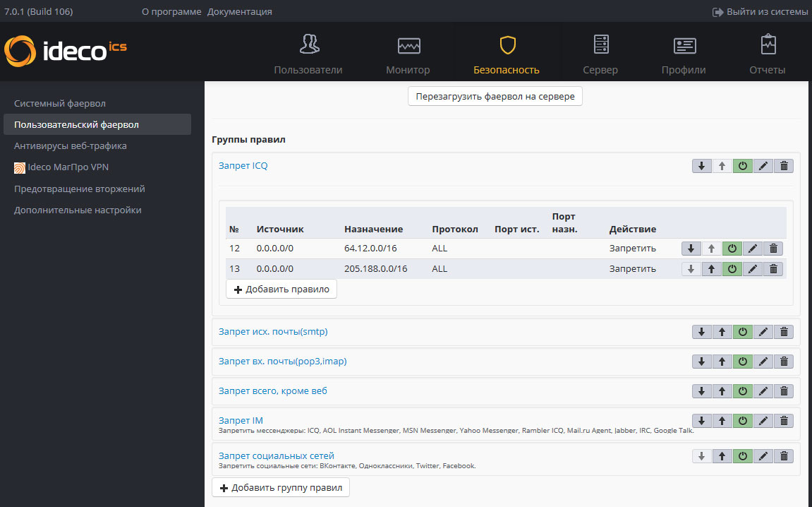The width and height of the screenshot is (812, 507).
Task: Select the Безопасность tab
Action: click(x=507, y=54)
